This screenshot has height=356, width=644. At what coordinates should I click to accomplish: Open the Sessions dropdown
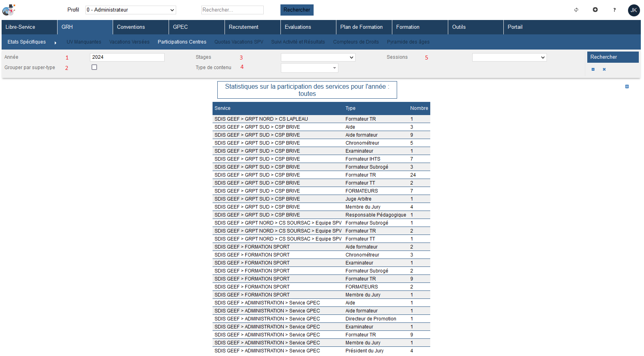509,58
